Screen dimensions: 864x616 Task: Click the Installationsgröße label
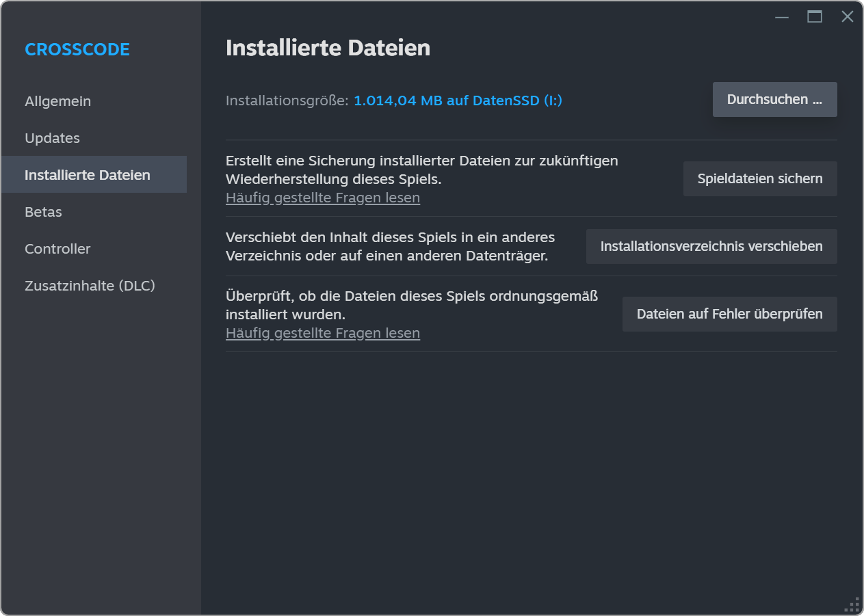point(287,101)
